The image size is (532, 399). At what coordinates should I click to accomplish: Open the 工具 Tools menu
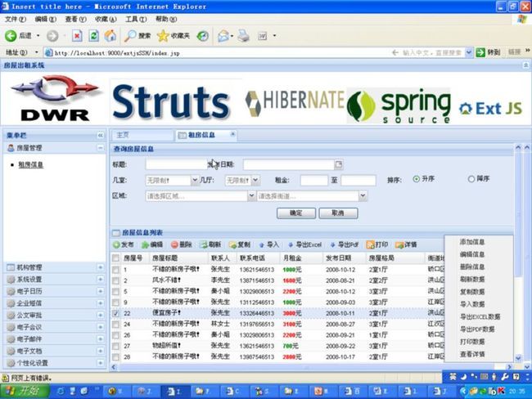(136, 20)
